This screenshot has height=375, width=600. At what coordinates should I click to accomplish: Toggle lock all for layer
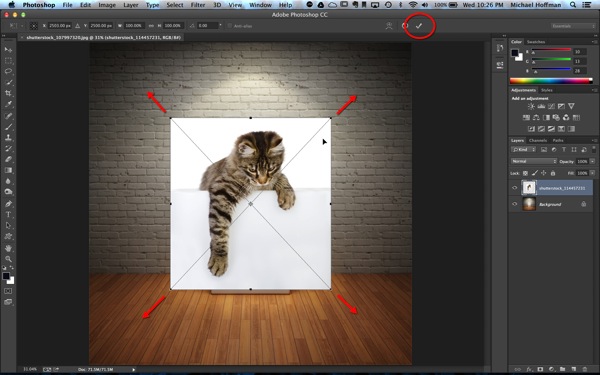click(553, 173)
